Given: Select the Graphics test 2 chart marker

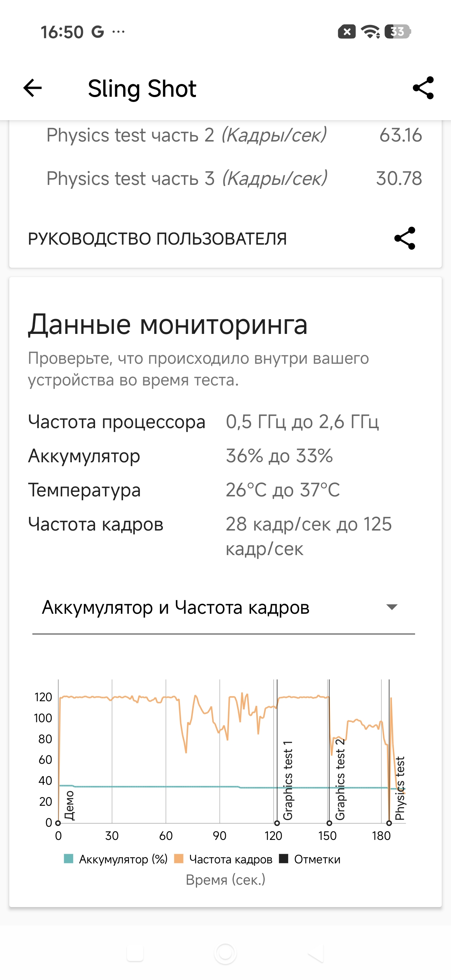Looking at the screenshot, I should coord(329,823).
